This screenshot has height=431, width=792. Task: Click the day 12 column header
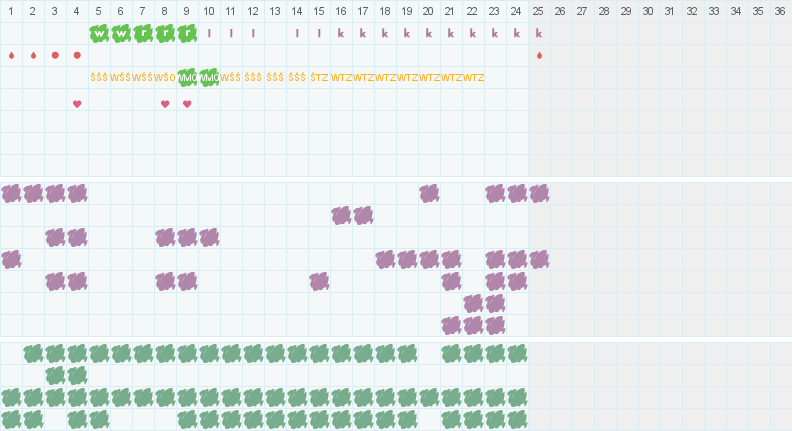coord(253,11)
